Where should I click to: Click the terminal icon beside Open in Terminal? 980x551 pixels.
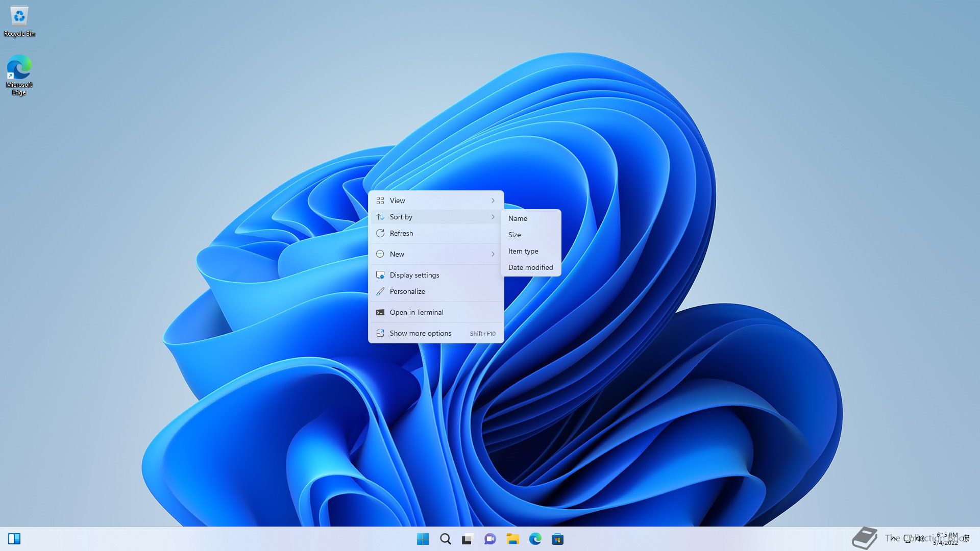click(x=380, y=312)
